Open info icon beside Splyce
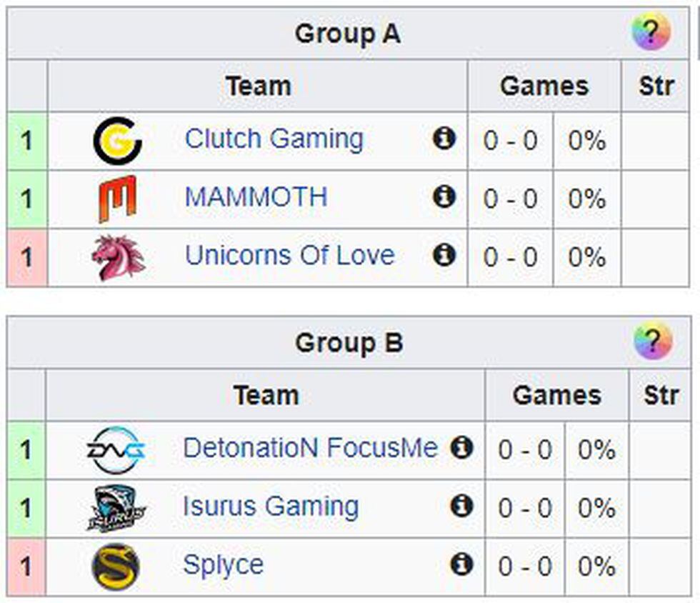 tap(462, 564)
